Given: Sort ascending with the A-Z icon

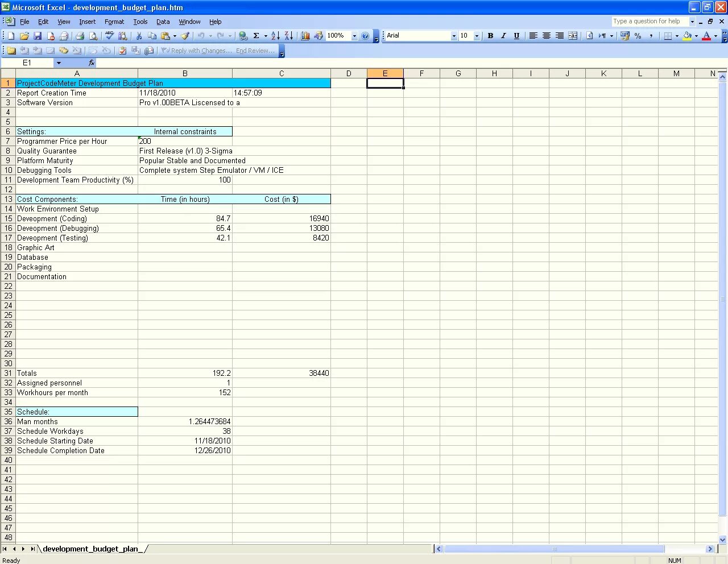Looking at the screenshot, I should pyautogui.click(x=275, y=36).
